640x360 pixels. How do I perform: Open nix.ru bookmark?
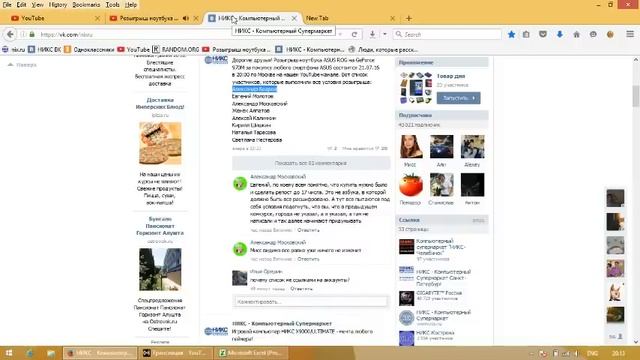click(13, 49)
